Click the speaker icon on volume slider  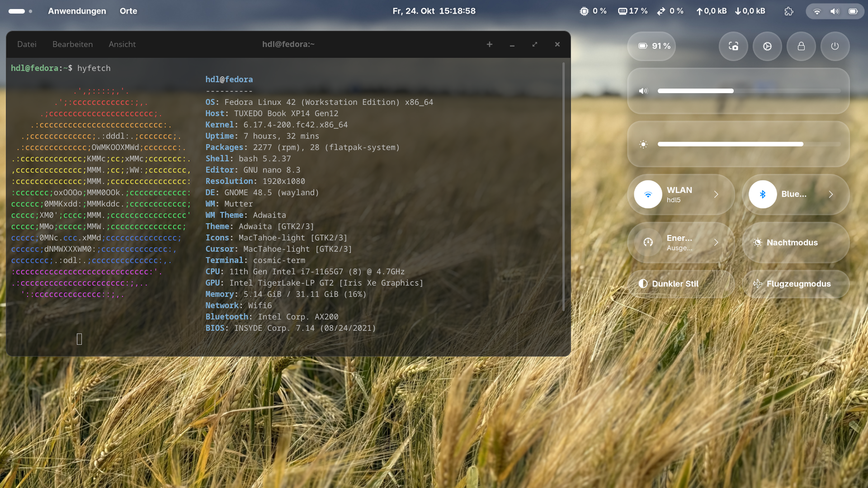pyautogui.click(x=643, y=91)
